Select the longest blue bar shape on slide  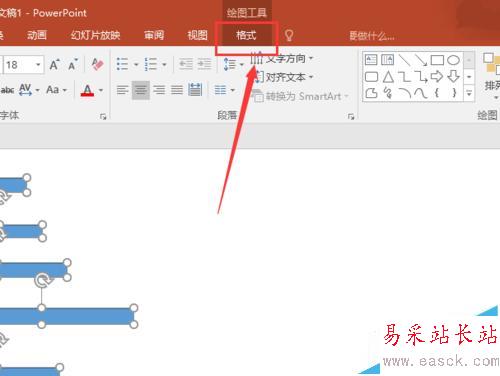67,316
